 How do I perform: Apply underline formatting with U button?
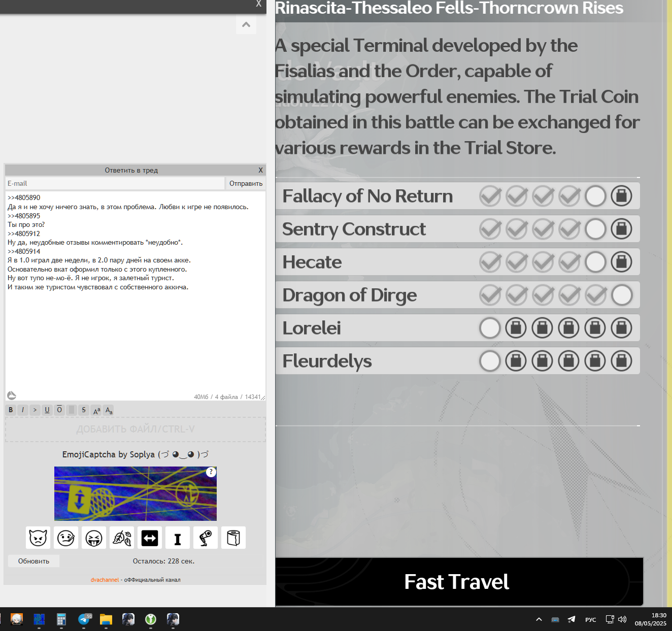pos(47,410)
